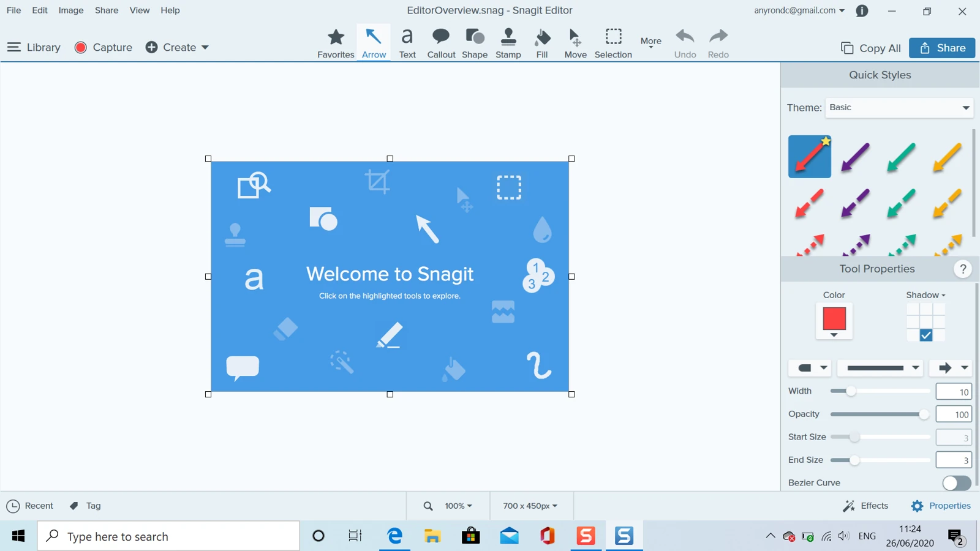
Task: Click the Windows Start button
Action: (18, 536)
